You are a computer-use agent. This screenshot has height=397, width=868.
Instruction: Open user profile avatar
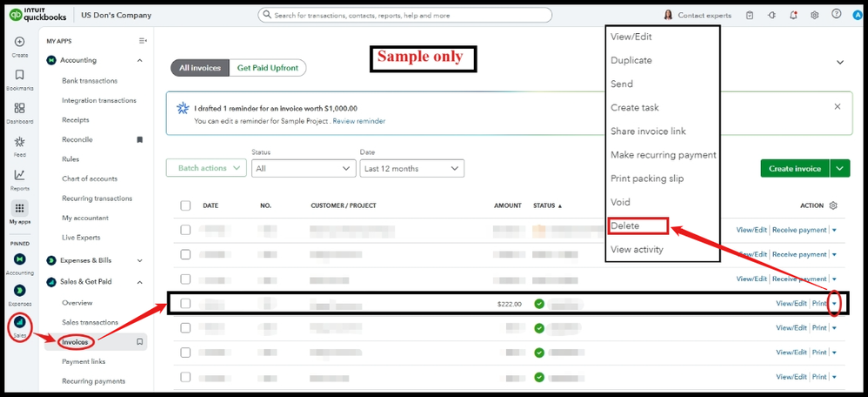(x=858, y=15)
